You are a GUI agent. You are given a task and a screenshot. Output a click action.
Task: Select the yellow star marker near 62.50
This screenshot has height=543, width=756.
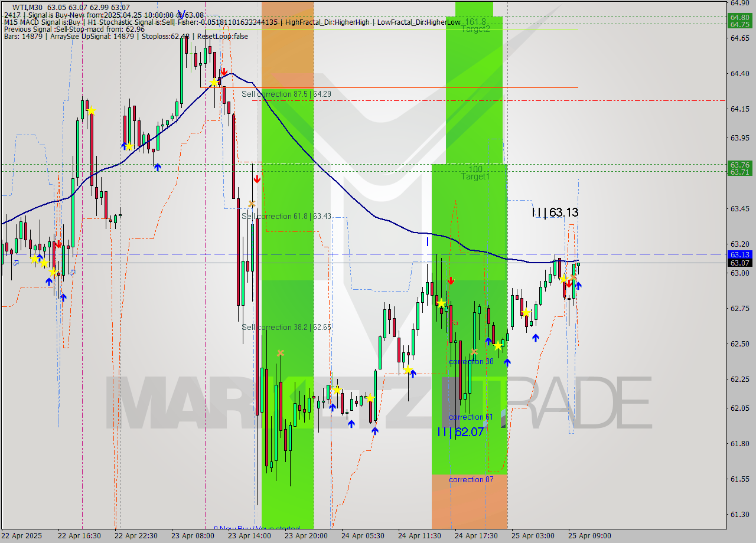click(x=499, y=345)
